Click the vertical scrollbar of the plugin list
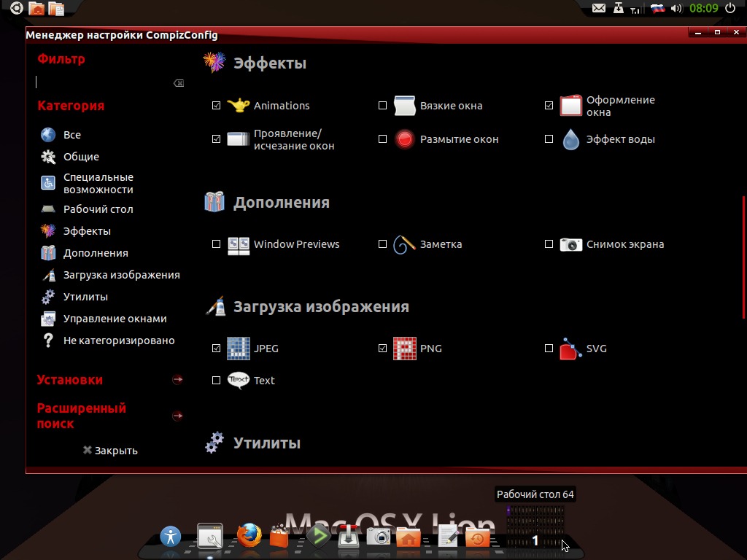 (743, 257)
